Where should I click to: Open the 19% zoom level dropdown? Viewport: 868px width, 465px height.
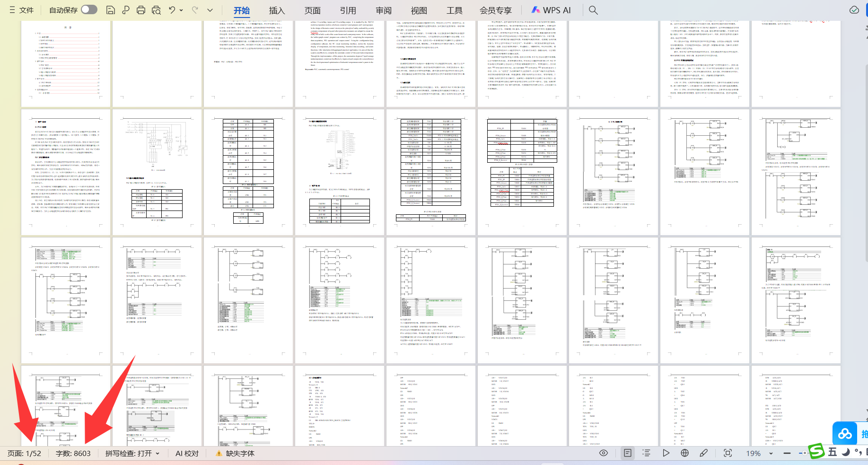point(759,453)
